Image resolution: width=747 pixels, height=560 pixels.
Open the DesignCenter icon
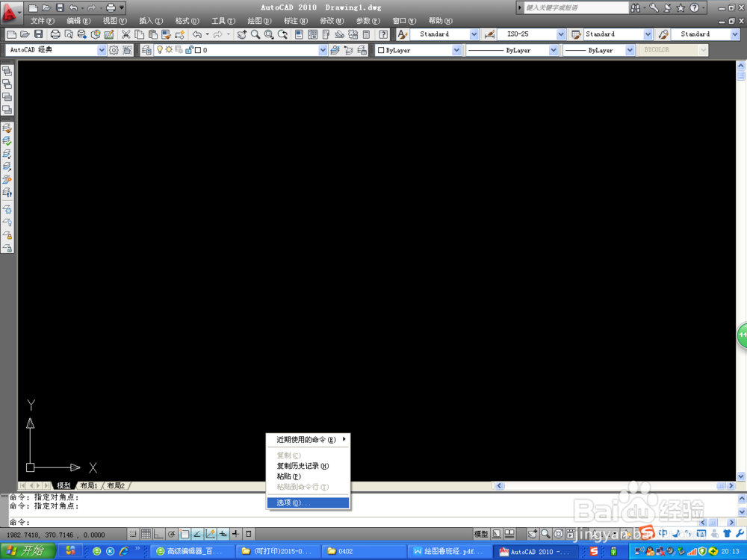(x=312, y=34)
